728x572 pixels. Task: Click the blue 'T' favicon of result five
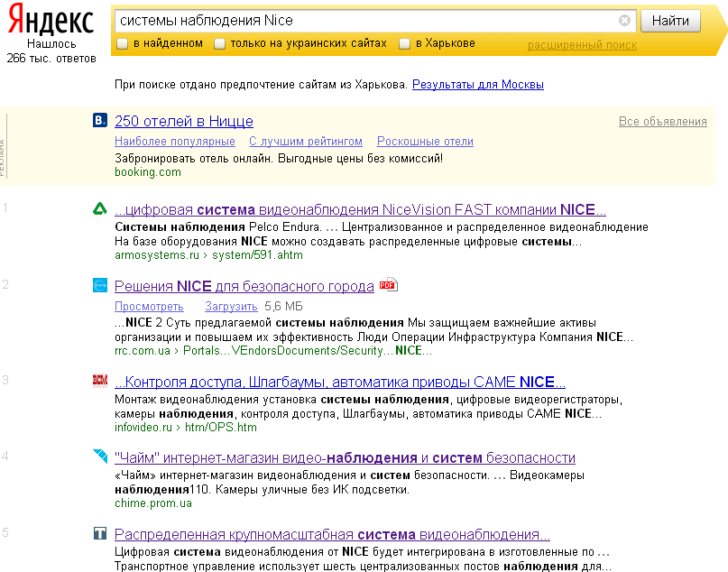pyautogui.click(x=100, y=533)
